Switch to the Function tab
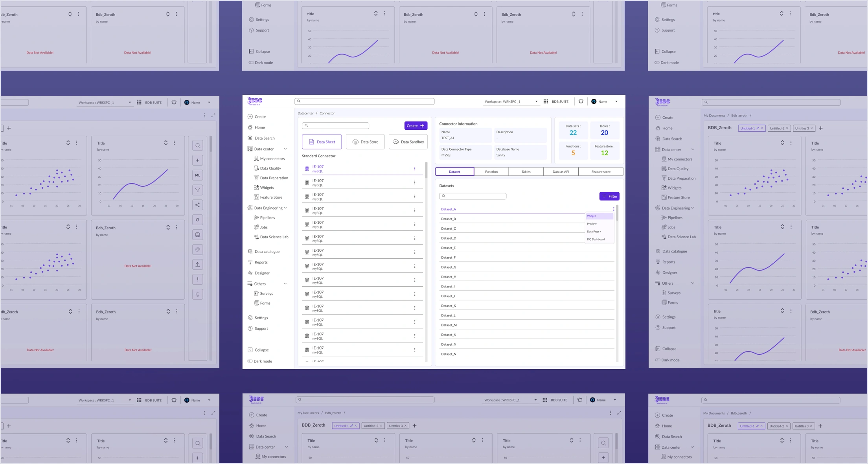Image resolution: width=868 pixels, height=464 pixels. pos(491,172)
